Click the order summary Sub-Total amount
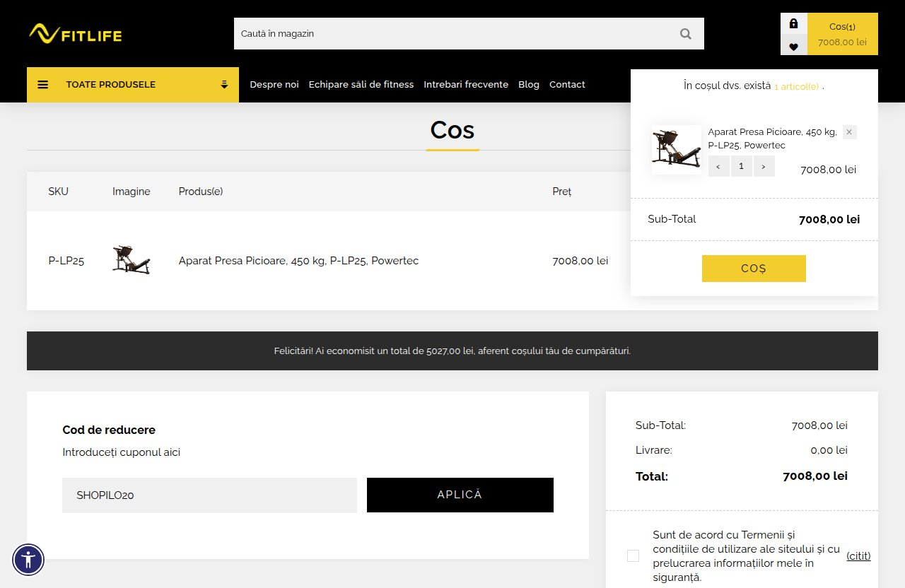Viewport: 905px width, 588px height. pyautogui.click(x=819, y=425)
